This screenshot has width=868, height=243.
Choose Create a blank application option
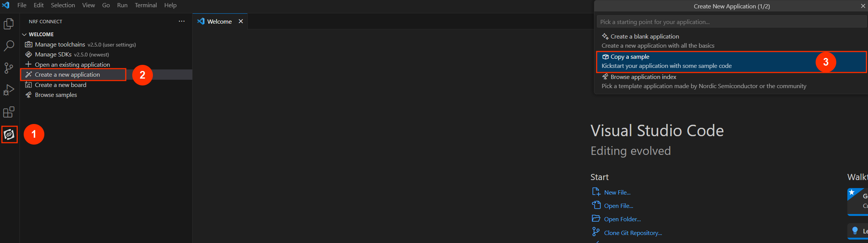click(731, 41)
